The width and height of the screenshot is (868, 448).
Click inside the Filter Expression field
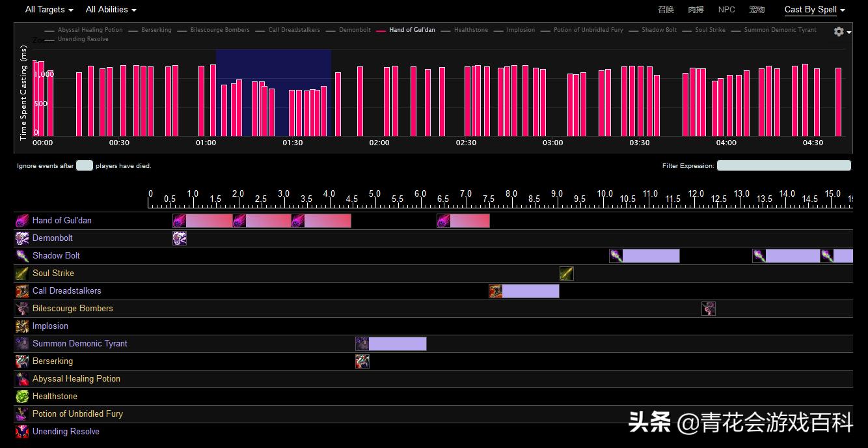click(784, 165)
